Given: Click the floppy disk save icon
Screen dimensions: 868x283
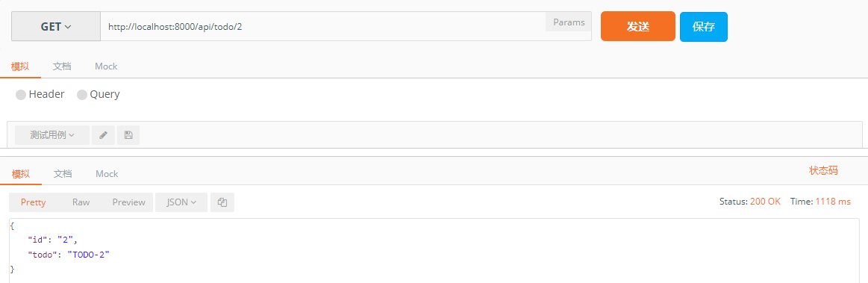Looking at the screenshot, I should coord(128,135).
